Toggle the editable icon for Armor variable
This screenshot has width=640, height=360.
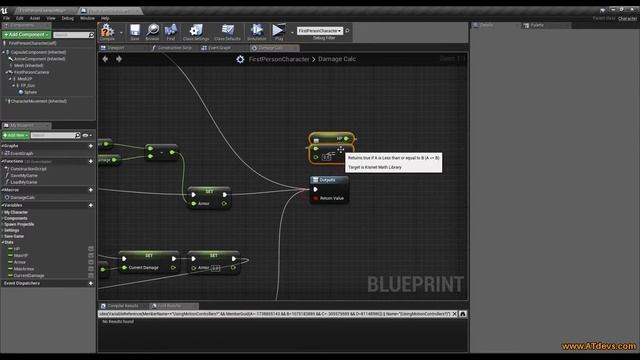click(91, 262)
